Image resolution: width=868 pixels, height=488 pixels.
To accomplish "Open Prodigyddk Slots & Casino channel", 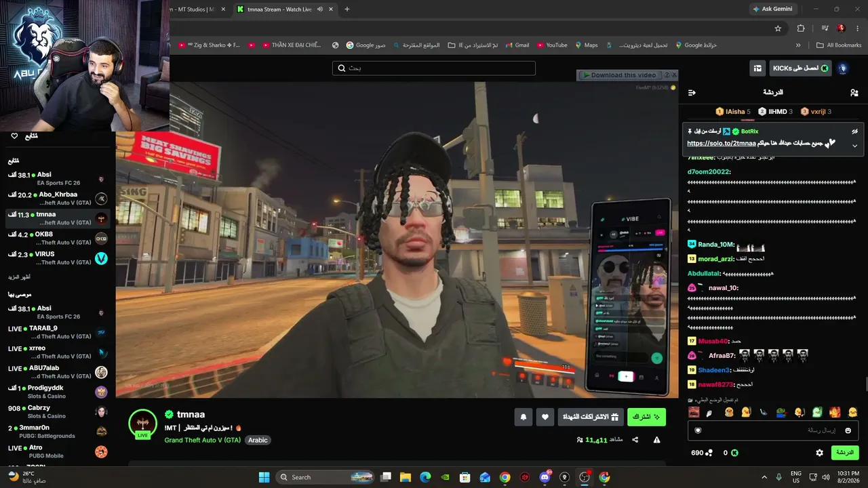I will coord(58,392).
